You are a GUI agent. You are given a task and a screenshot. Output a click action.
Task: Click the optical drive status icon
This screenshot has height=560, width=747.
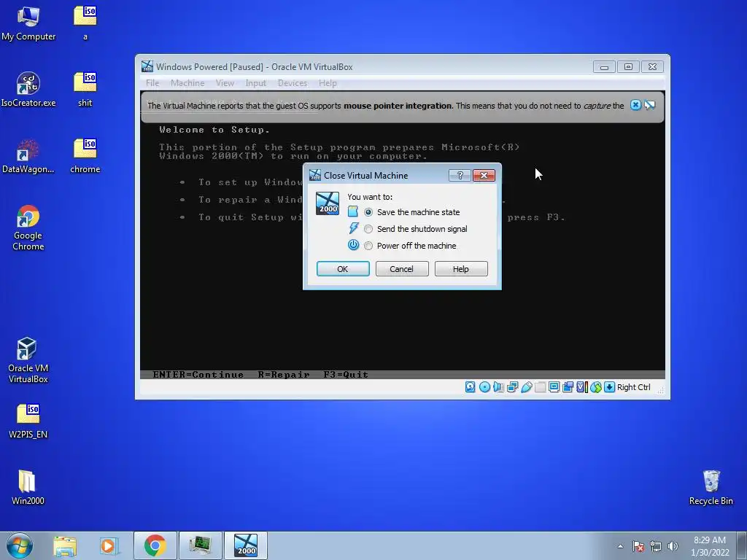click(x=484, y=387)
